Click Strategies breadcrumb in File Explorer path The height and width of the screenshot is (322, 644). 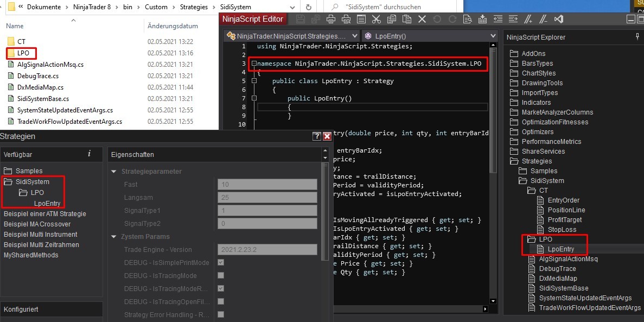[x=195, y=7]
